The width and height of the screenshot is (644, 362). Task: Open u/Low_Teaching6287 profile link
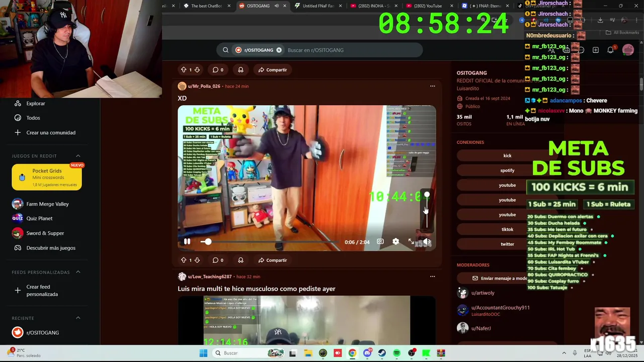(x=210, y=277)
